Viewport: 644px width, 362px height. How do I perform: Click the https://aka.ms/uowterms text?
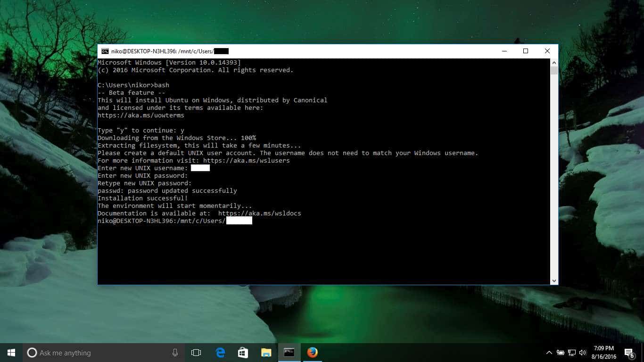(x=141, y=115)
